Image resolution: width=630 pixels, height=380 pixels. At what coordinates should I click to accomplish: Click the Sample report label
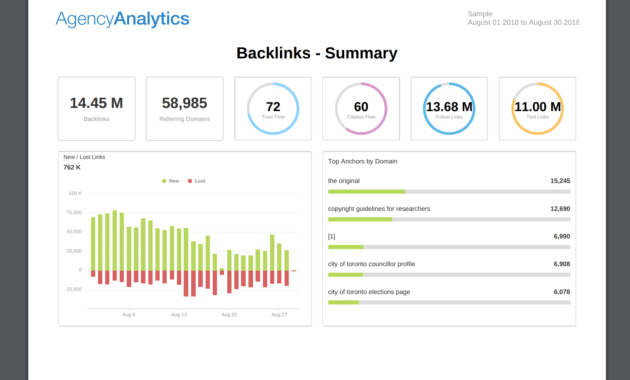(480, 14)
